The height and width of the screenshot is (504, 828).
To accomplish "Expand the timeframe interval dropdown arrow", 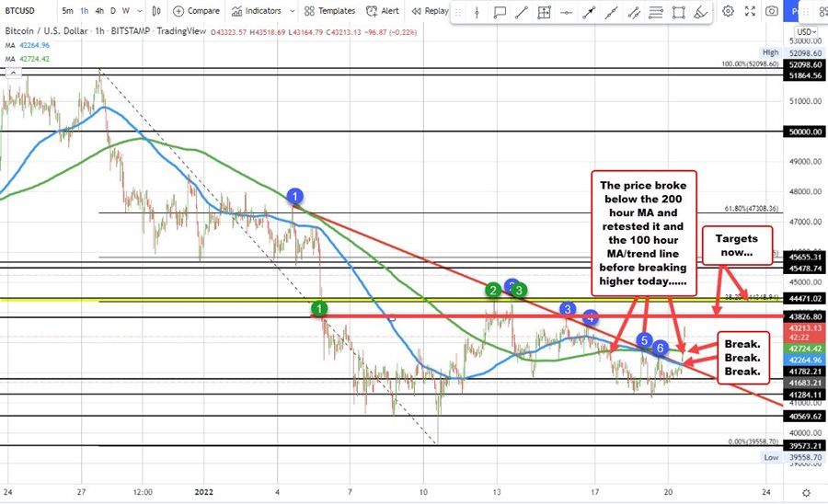I will click(137, 11).
